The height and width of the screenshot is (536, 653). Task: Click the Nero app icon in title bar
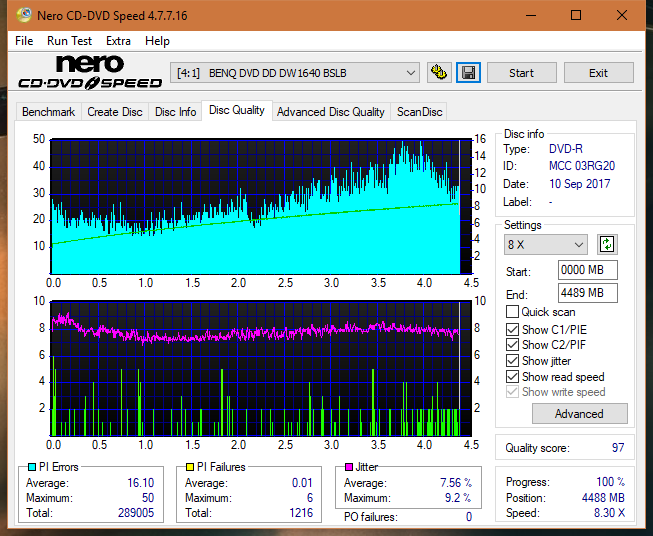pyautogui.click(x=24, y=15)
